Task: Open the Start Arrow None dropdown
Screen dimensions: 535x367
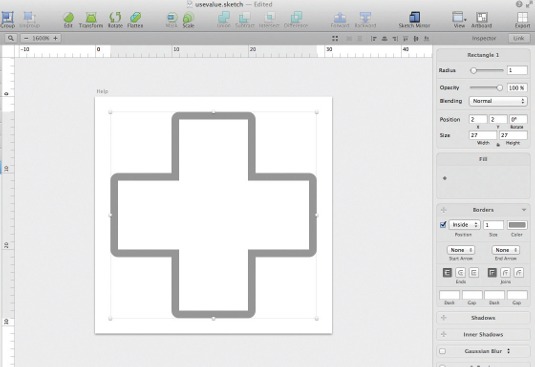Action: (x=461, y=250)
